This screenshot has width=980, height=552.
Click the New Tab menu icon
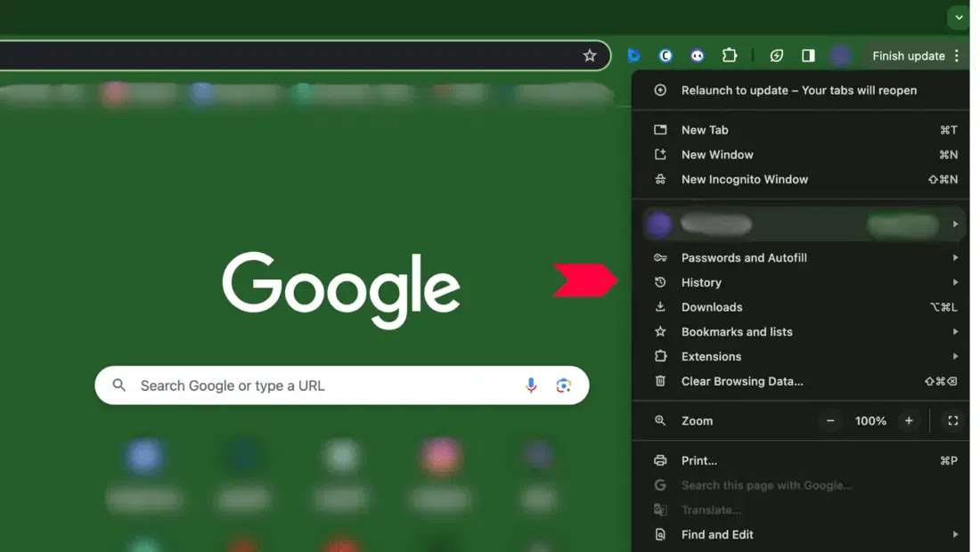point(660,130)
